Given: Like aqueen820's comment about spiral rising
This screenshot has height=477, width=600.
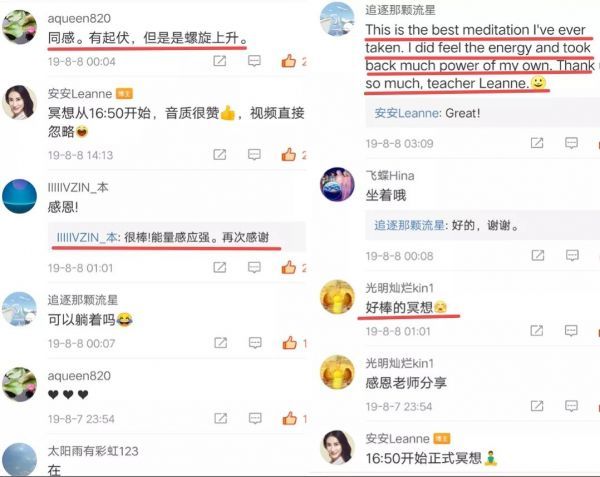Looking at the screenshot, I should click(289, 61).
